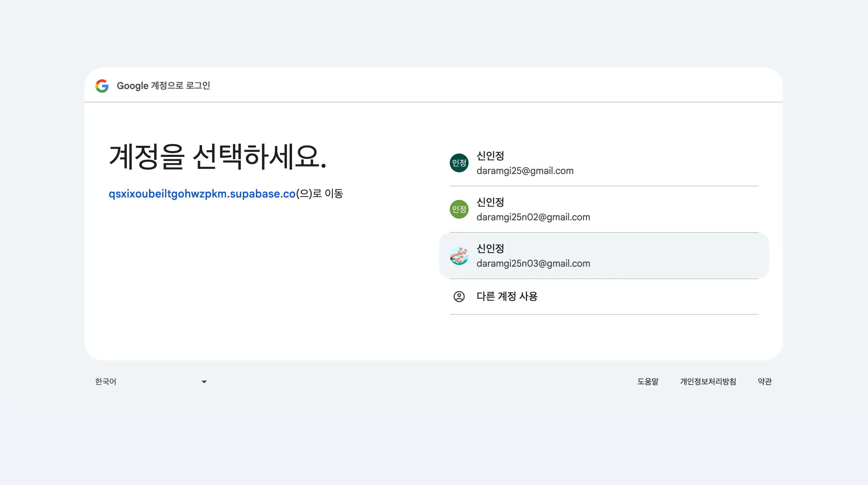Click the 신인정 name above daramgi25@gmail.com
The image size is (868, 485).
pos(490,156)
